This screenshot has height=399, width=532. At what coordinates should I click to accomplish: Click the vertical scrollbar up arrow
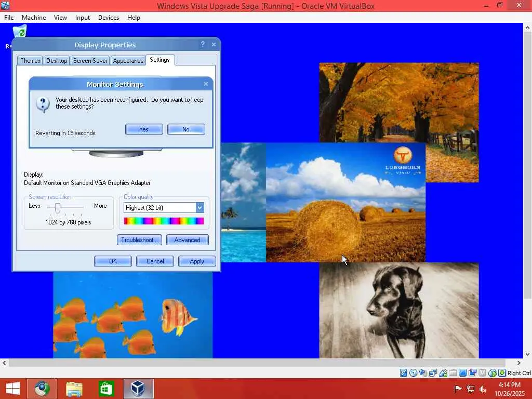pyautogui.click(x=527, y=28)
